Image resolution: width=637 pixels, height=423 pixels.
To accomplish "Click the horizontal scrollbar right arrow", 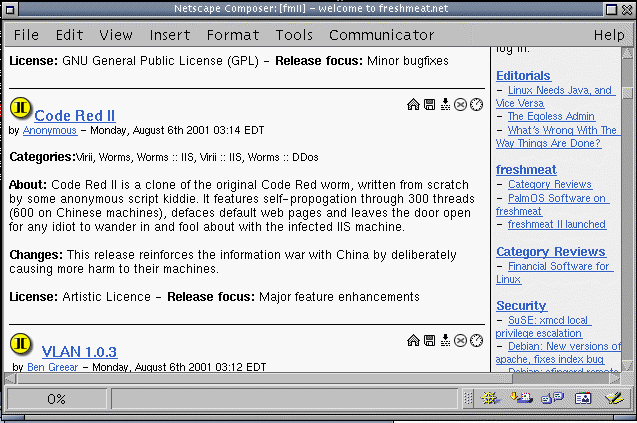I will pos(615,379).
